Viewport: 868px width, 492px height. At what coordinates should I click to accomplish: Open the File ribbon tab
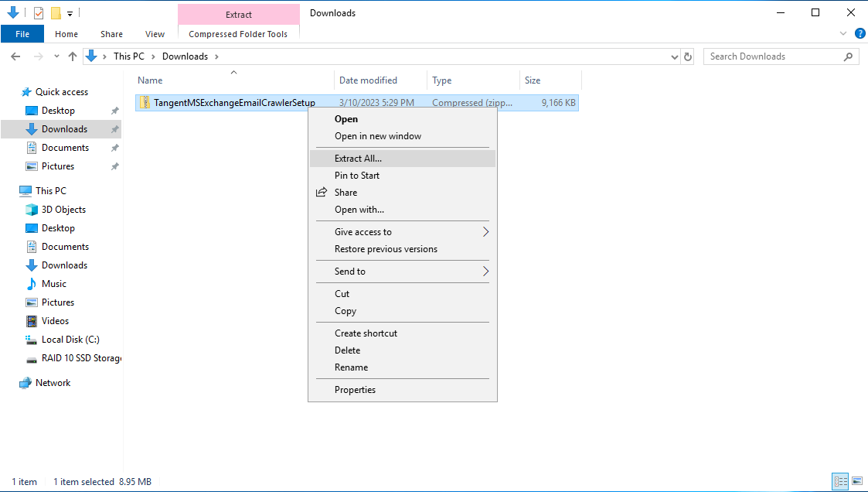22,34
